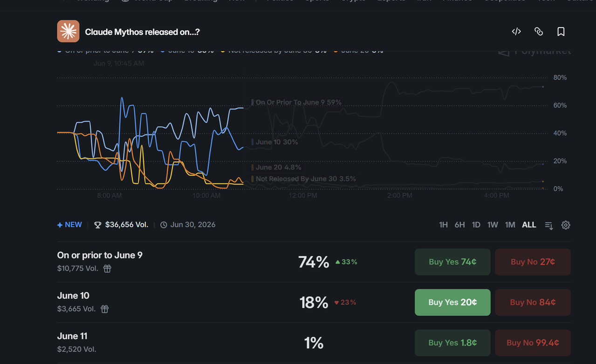Image resolution: width=596 pixels, height=364 pixels.
Task: Click the chart sort/filter icon
Action: [x=549, y=225]
